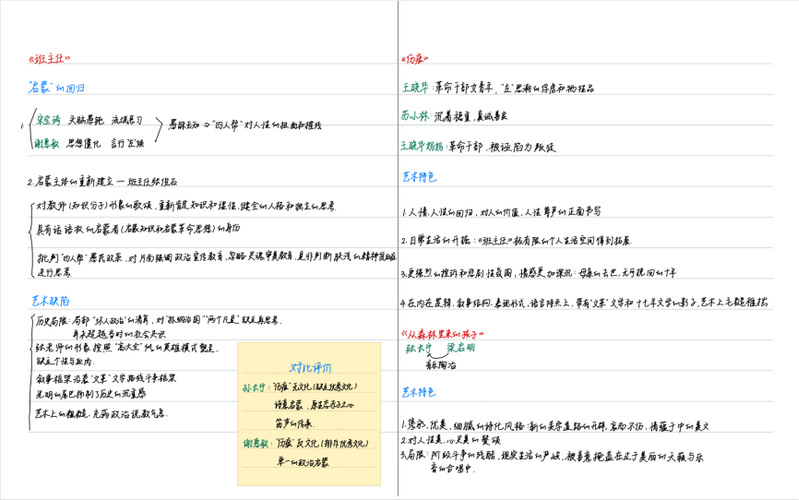This screenshot has height=500, width=799.
Task: Select the blue 艺术缺陷 heading
Action: pos(49,298)
